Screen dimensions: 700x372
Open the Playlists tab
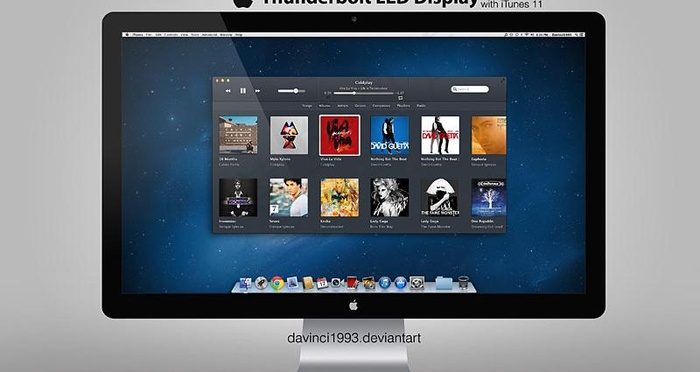[x=403, y=106]
